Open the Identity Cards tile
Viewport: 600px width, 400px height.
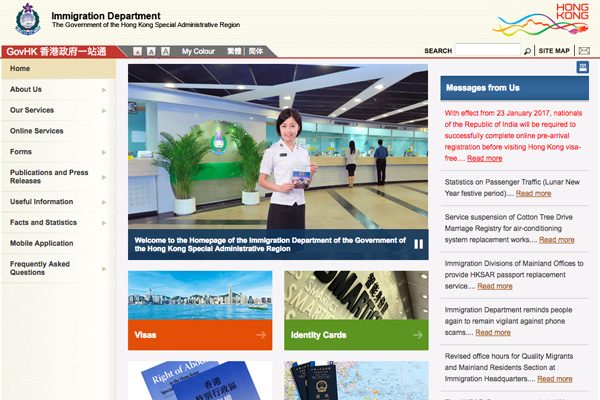tap(356, 335)
